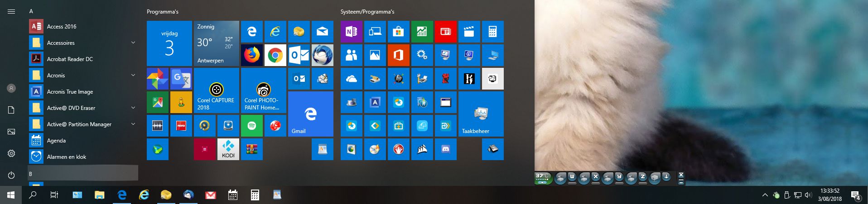Open Task View on the taskbar
The width and height of the screenshot is (868, 204).
coord(54,195)
